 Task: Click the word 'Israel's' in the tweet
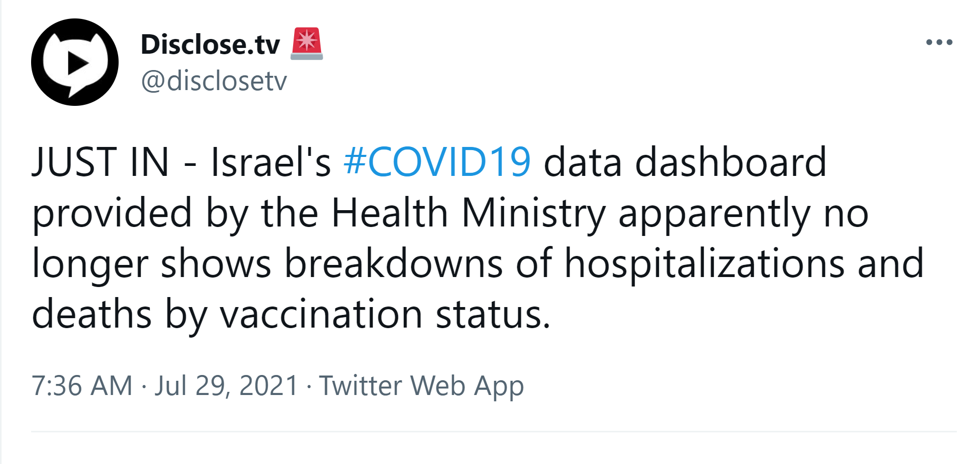click(270, 162)
